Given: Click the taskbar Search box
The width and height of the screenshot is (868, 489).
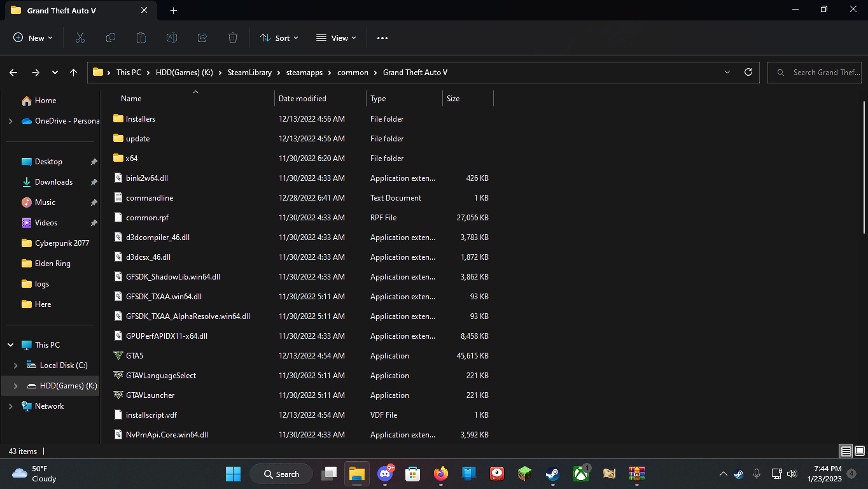Looking at the screenshot, I should click(x=281, y=474).
